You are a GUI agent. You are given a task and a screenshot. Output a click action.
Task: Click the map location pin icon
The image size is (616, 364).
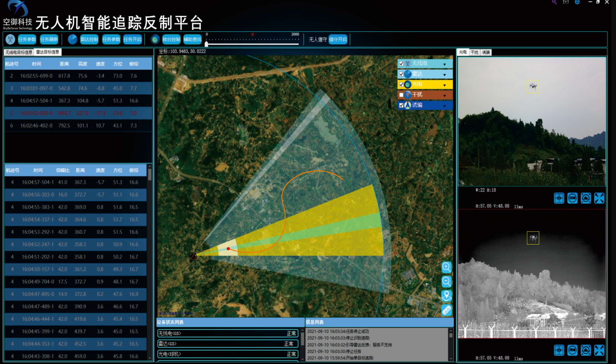[446, 296]
